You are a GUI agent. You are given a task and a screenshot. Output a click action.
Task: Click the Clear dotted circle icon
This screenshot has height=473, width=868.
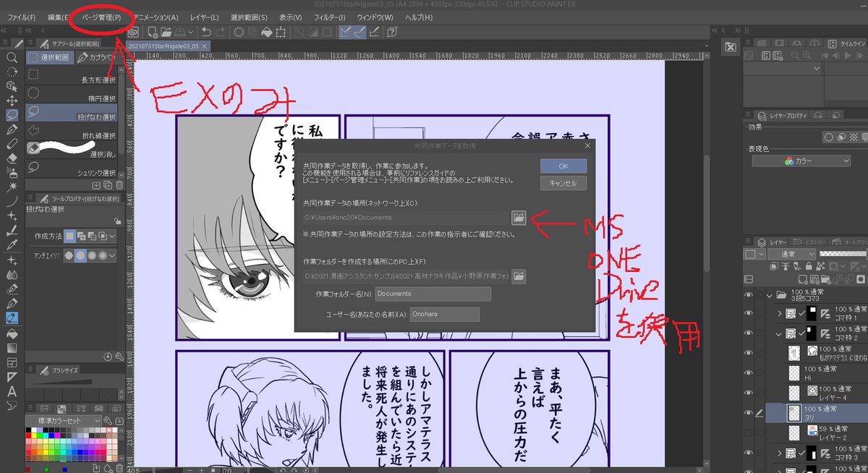click(x=239, y=33)
